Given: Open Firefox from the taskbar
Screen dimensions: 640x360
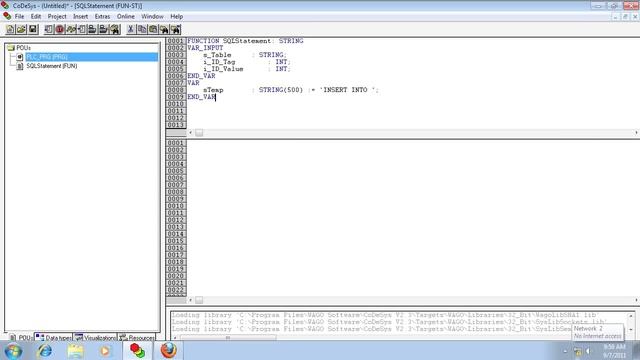Looking at the screenshot, I should pos(169,351).
